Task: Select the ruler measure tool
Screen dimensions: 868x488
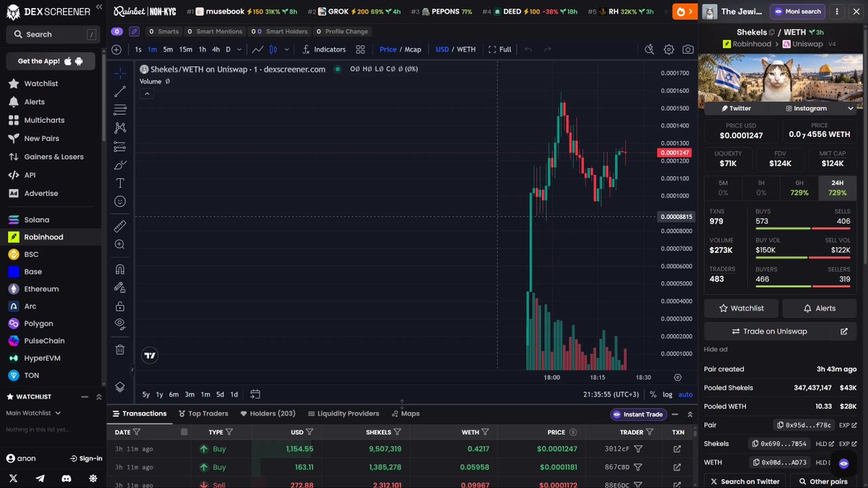Action: click(120, 226)
